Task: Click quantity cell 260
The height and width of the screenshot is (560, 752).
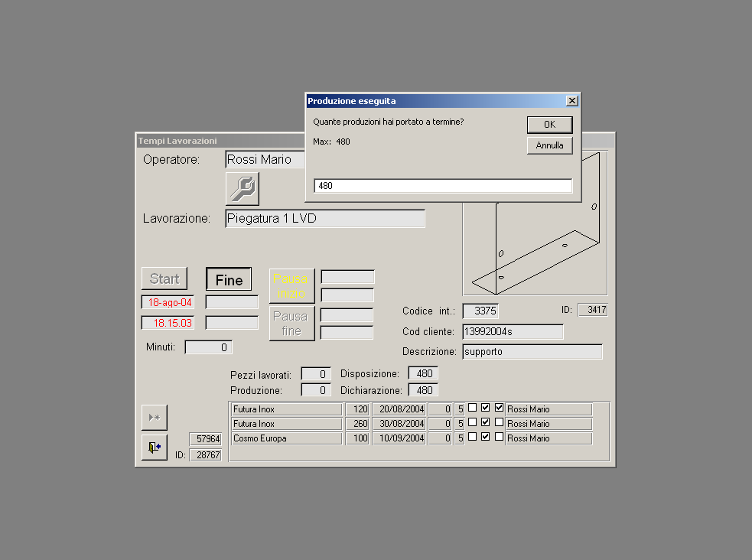Action: [x=357, y=424]
